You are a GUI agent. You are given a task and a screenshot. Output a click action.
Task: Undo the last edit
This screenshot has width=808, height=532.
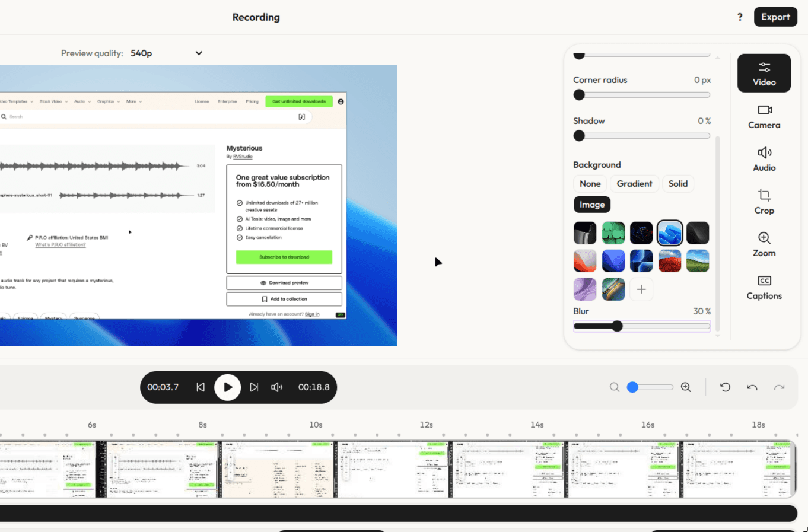point(752,387)
